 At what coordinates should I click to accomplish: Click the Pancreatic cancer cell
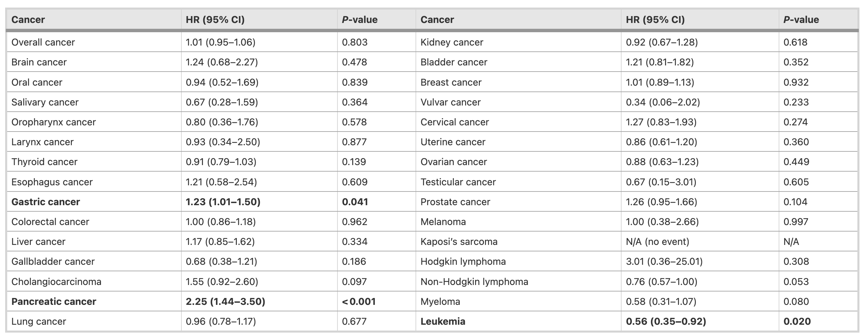[x=54, y=301]
